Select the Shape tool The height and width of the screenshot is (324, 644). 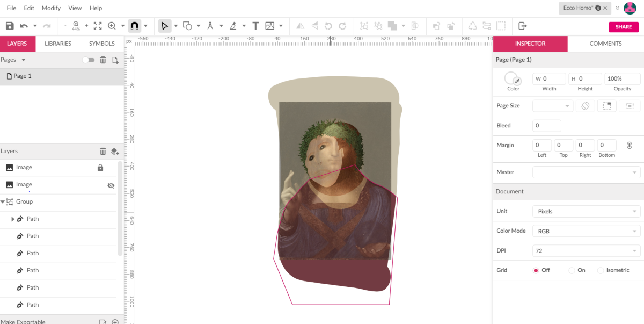click(x=187, y=26)
